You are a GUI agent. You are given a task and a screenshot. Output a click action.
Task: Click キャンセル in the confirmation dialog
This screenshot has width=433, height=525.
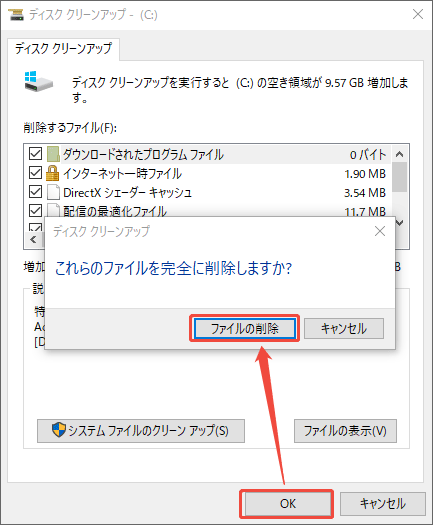click(x=344, y=328)
